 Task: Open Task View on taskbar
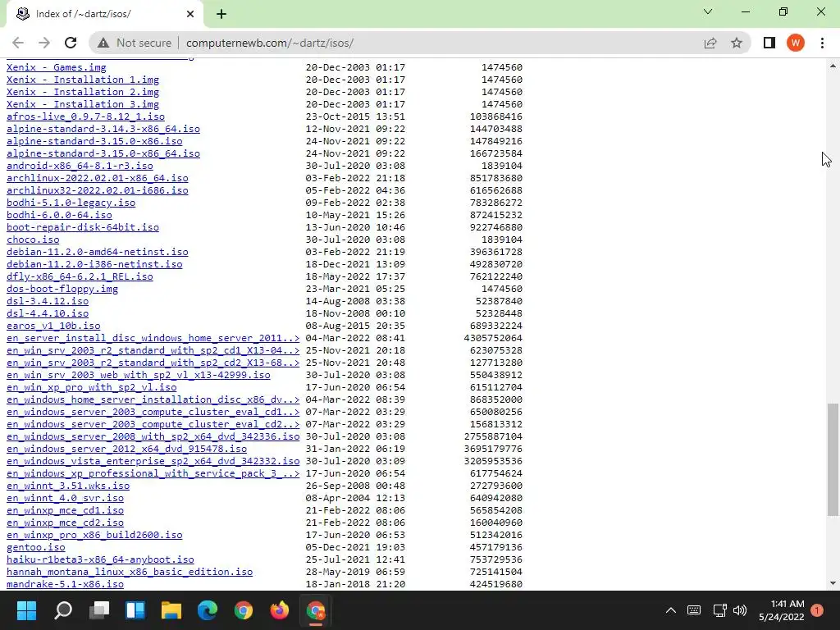pos(99,610)
